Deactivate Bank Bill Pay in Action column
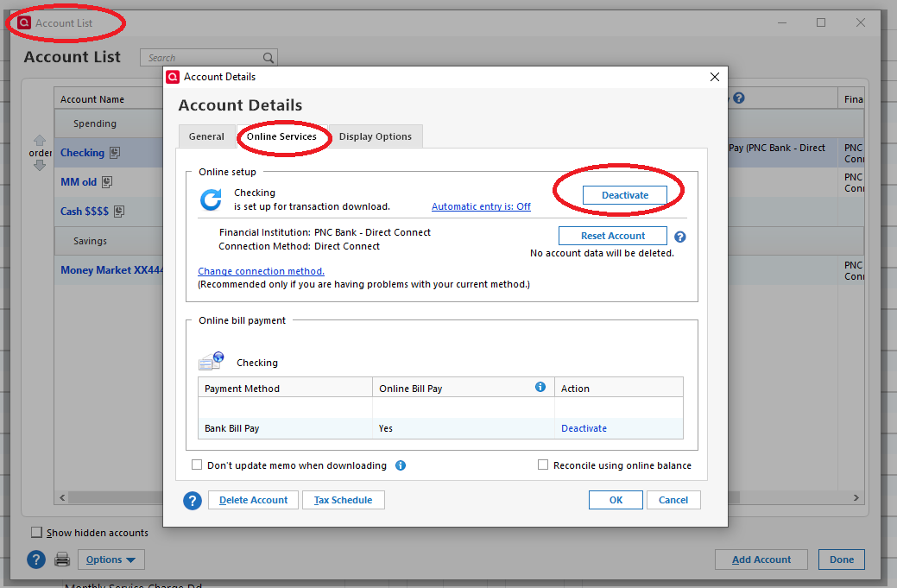Image resolution: width=897 pixels, height=588 pixels. coord(584,428)
